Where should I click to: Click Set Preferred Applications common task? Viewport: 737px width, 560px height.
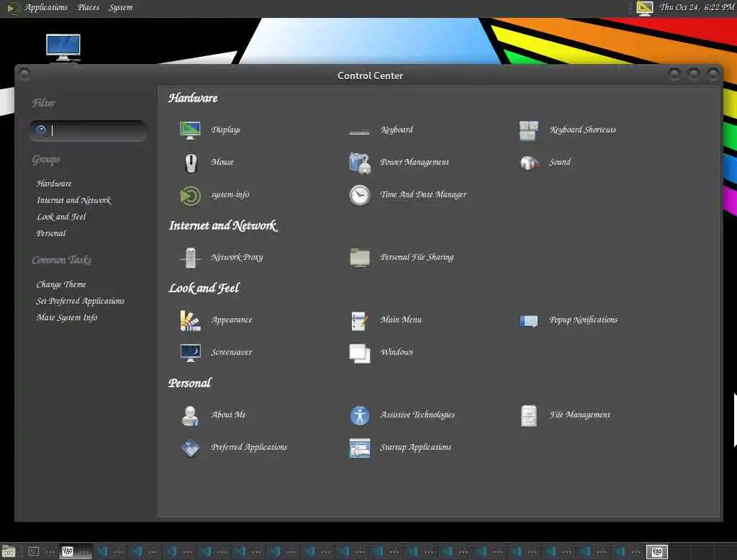click(81, 301)
